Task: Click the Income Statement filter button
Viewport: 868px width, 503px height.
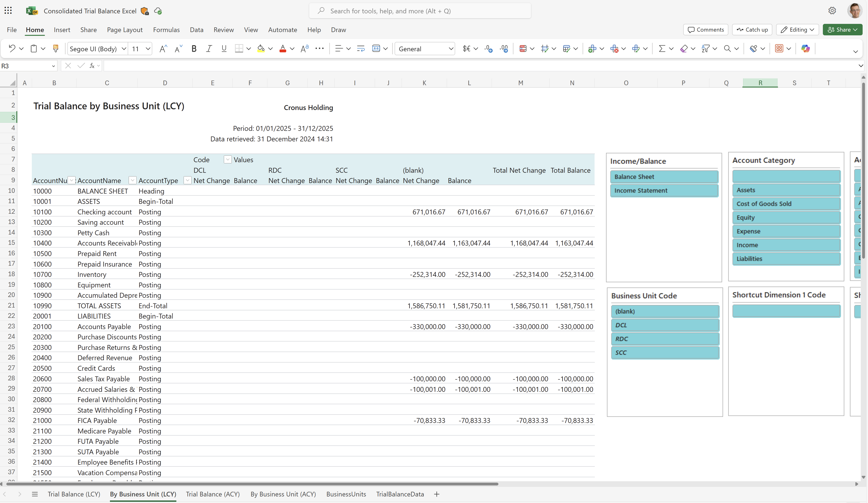Action: coord(664,191)
